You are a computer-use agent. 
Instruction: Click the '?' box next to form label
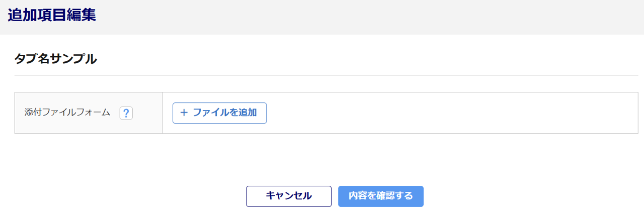coord(126,113)
